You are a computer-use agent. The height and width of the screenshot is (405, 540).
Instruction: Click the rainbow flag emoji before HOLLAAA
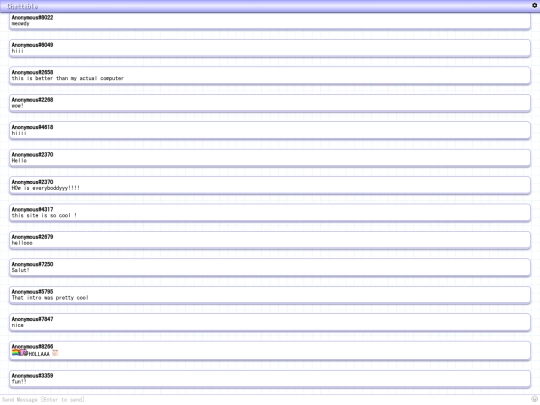click(16, 353)
